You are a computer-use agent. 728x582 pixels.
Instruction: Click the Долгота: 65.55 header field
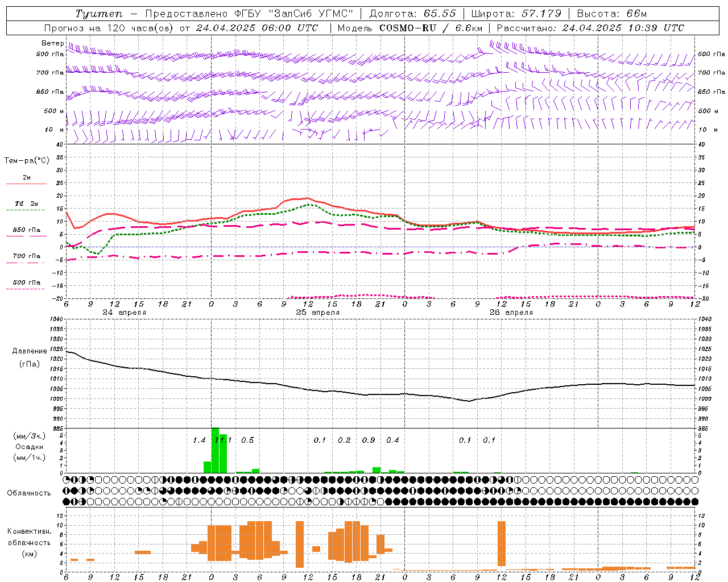click(x=412, y=14)
